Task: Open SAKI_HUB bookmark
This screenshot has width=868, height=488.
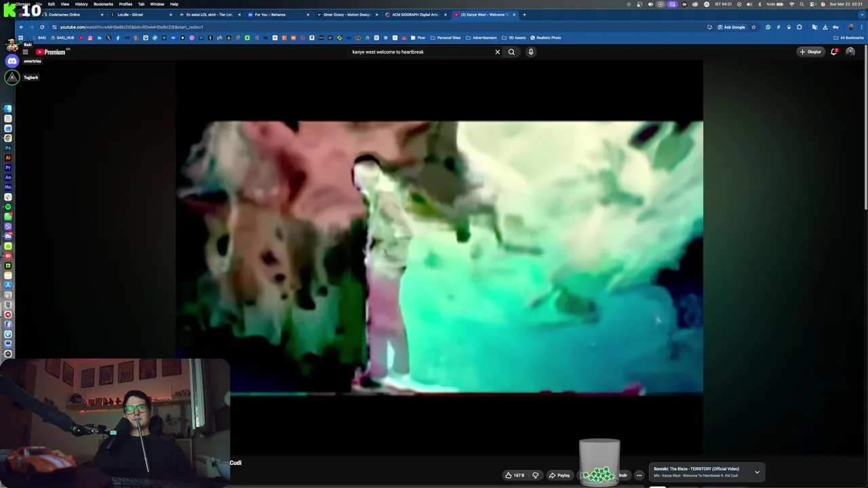Action: click(63, 38)
